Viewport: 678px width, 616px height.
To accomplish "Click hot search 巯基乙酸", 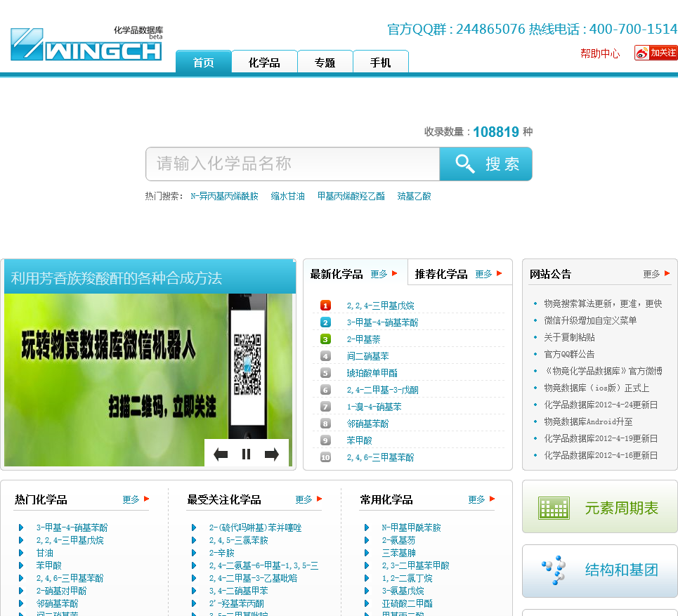I will point(414,196).
